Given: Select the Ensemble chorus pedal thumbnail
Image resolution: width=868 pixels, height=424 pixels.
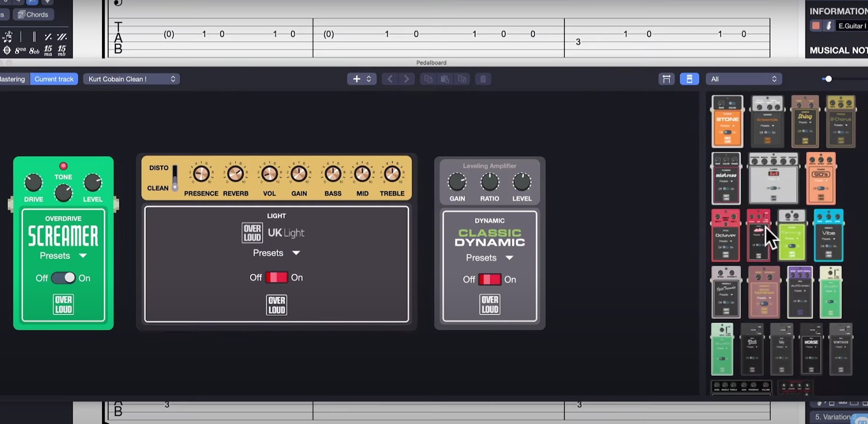Looking at the screenshot, I should [767, 121].
